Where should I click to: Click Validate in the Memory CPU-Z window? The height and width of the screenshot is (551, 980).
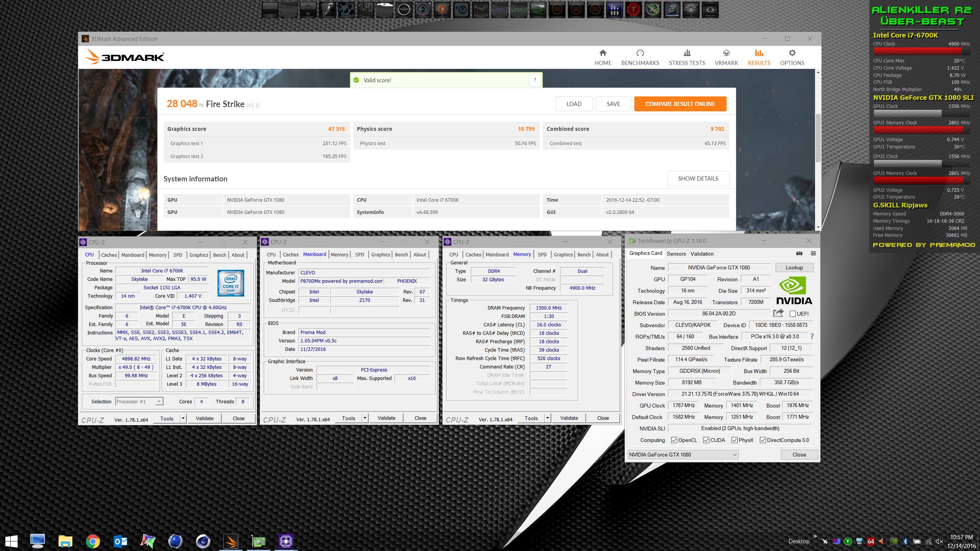569,418
